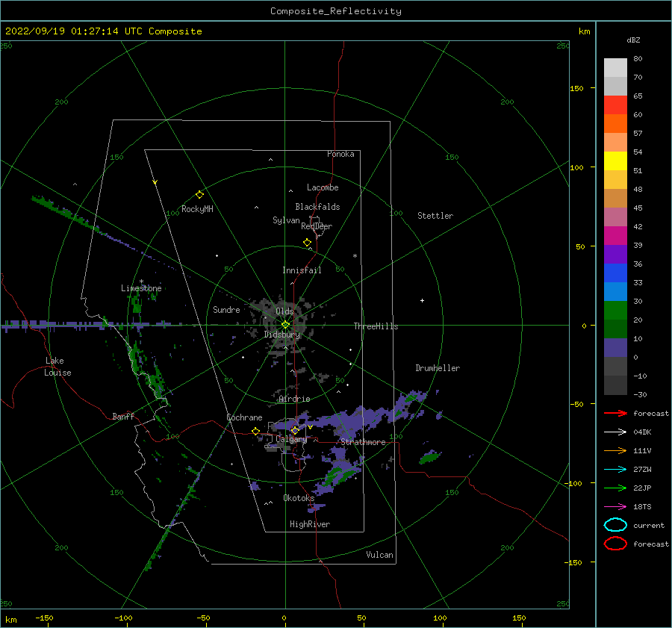Click the Lacombe label

(323, 187)
